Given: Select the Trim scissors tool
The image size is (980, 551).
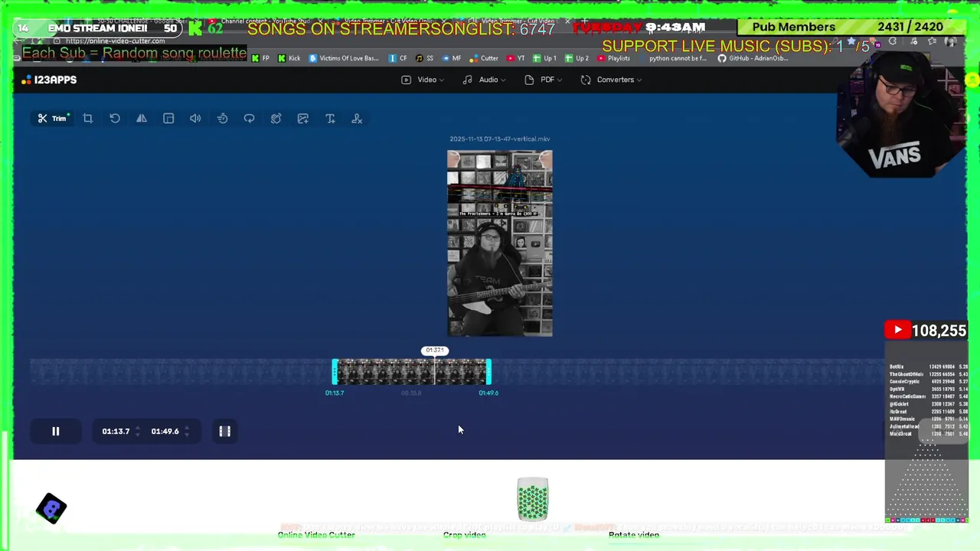Looking at the screenshot, I should click(x=53, y=119).
